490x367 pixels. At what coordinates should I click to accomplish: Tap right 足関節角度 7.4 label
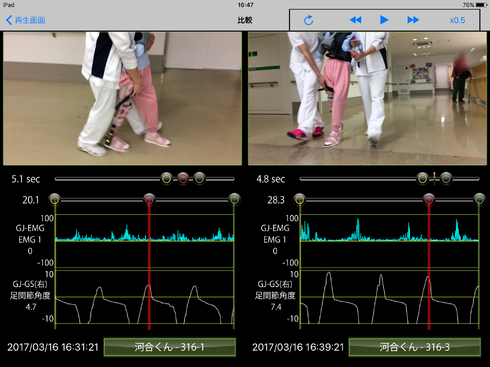pyautogui.click(x=275, y=301)
